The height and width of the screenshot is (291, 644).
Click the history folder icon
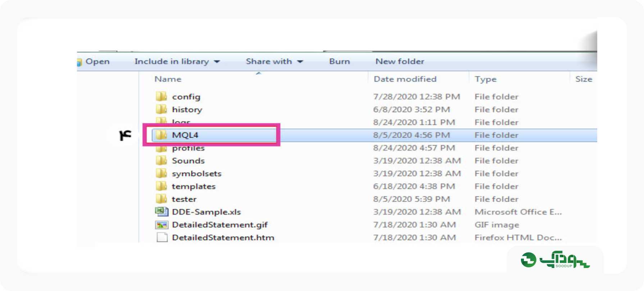click(162, 109)
